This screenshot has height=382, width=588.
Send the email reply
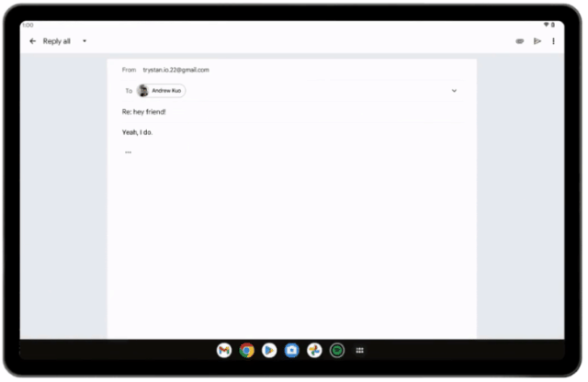click(537, 41)
